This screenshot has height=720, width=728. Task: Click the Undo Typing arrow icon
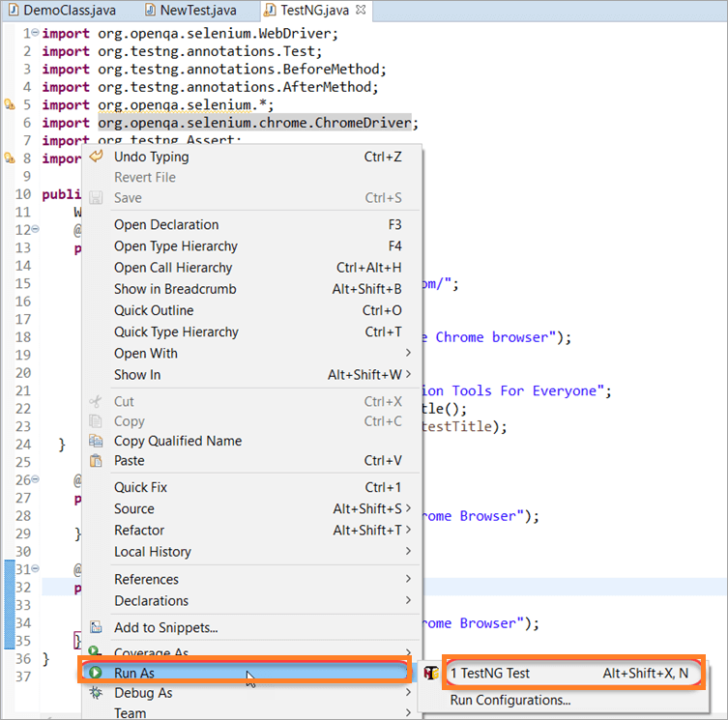96,157
